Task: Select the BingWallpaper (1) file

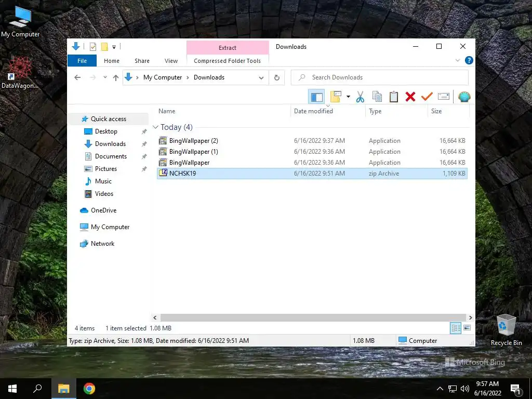Action: 312,151
